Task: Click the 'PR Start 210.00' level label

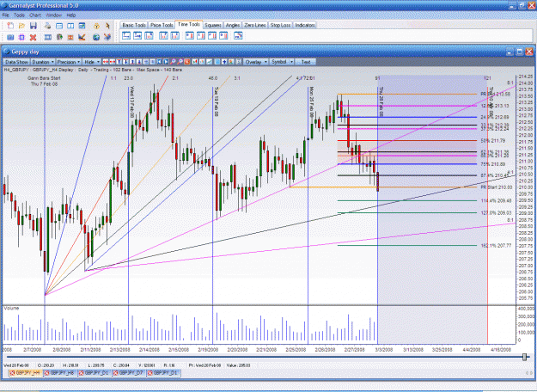Action: [x=497, y=187]
